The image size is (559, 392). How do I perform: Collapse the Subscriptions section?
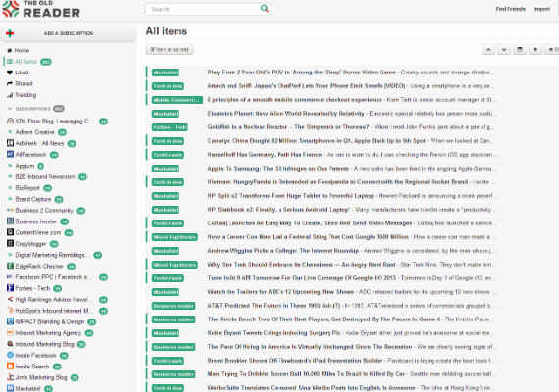[10, 109]
